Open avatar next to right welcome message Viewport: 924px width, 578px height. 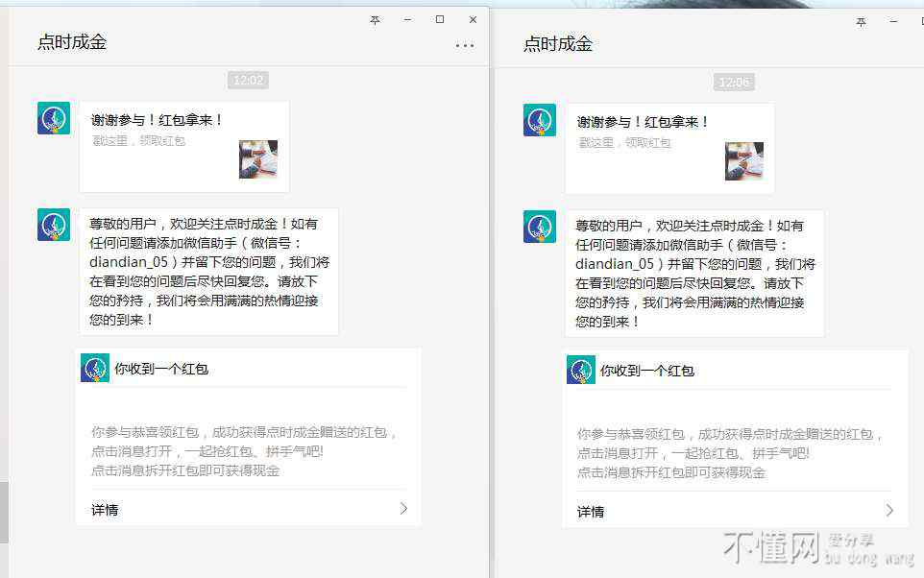tap(540, 227)
